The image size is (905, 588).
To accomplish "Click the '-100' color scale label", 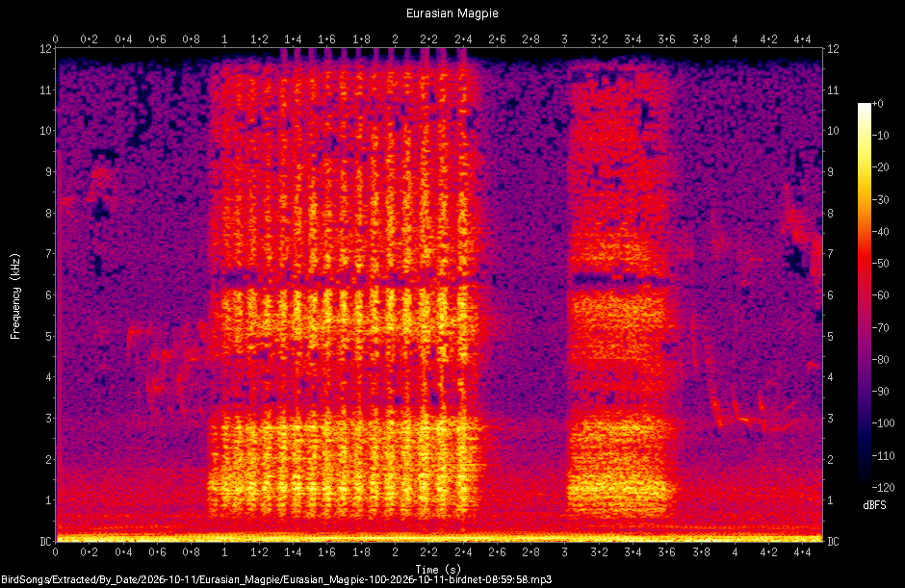I will click(883, 423).
